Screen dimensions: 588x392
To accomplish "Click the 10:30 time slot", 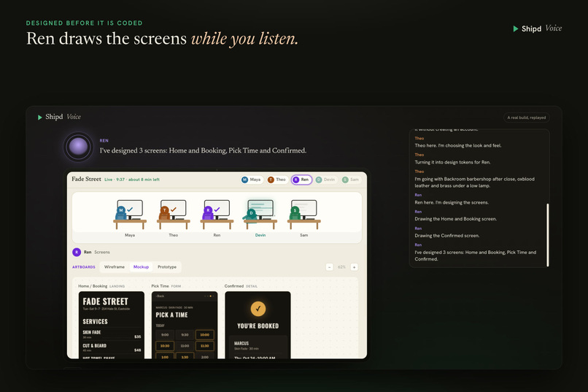I will click(x=165, y=346).
